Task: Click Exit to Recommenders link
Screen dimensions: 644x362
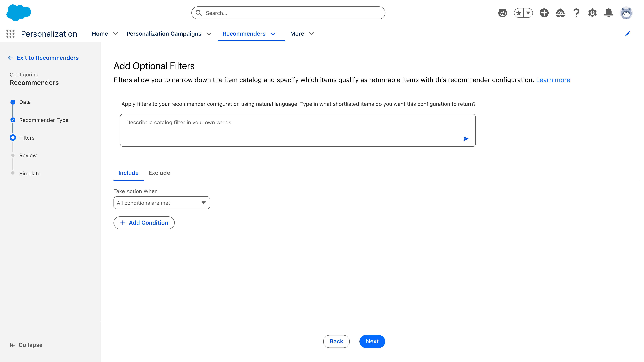Action: coord(47,58)
